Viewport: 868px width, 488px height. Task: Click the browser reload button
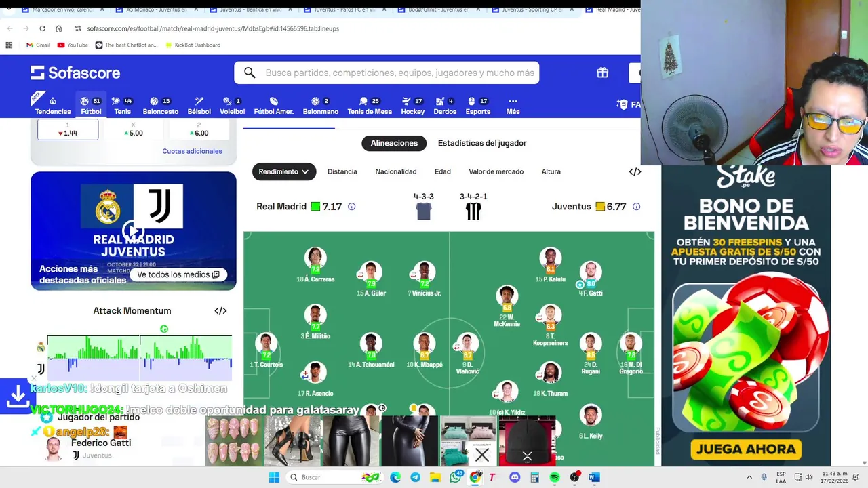pos(42,28)
